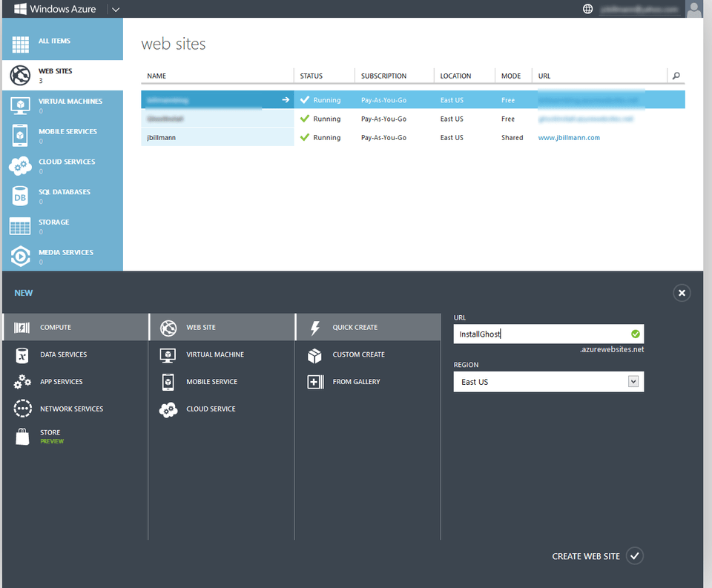Sort by the LOCATION column header

coord(455,76)
